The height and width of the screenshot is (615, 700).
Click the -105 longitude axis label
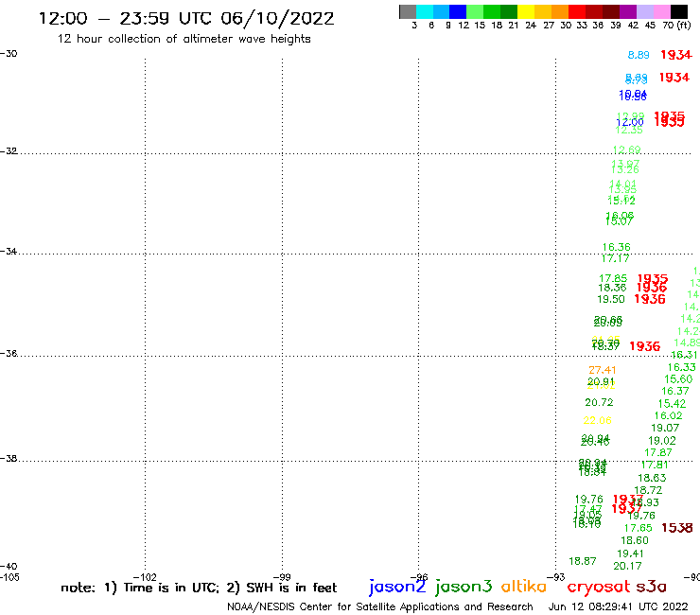(9, 577)
